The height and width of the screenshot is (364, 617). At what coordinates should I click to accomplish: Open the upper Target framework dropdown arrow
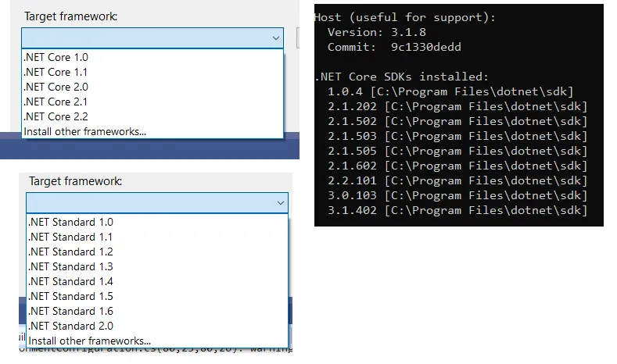[276, 38]
